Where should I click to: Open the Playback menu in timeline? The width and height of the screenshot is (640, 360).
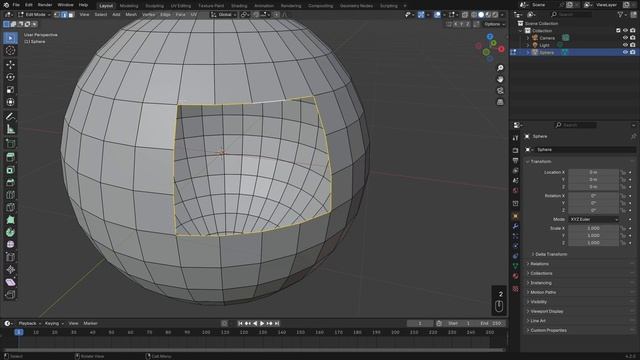tap(29, 324)
